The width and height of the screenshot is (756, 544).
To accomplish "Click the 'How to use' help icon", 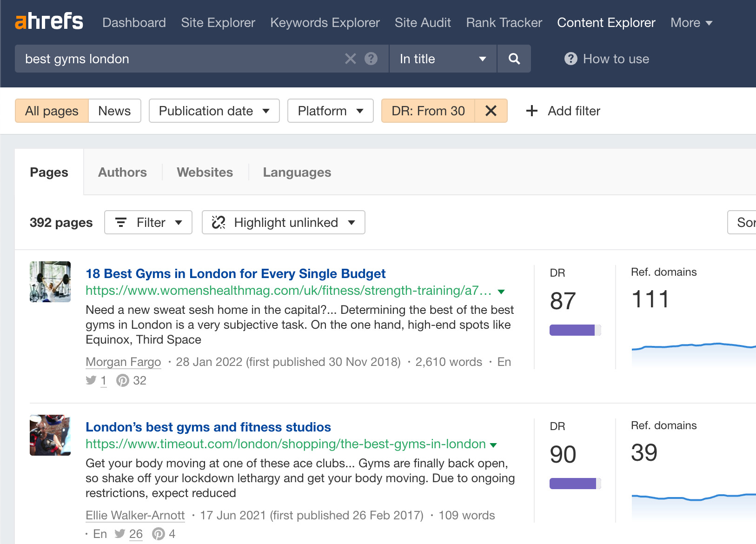I will click(x=570, y=59).
